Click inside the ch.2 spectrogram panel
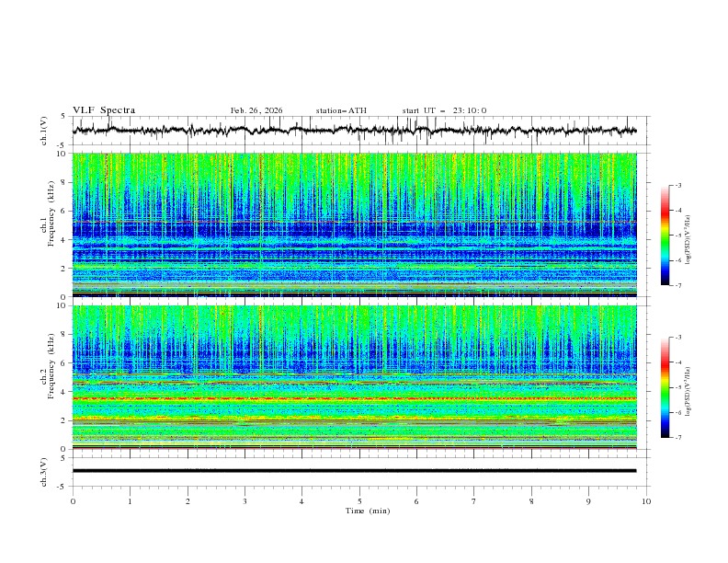 point(355,377)
